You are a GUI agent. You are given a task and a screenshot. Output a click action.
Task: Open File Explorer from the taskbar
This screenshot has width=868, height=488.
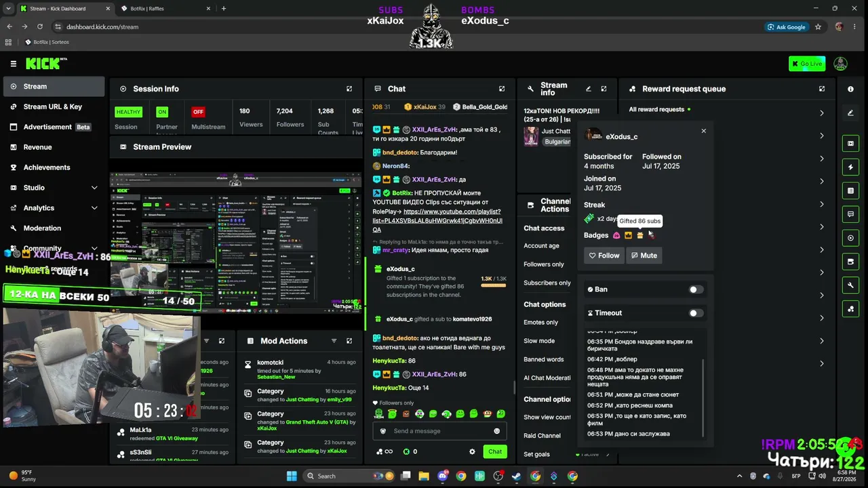click(x=424, y=476)
